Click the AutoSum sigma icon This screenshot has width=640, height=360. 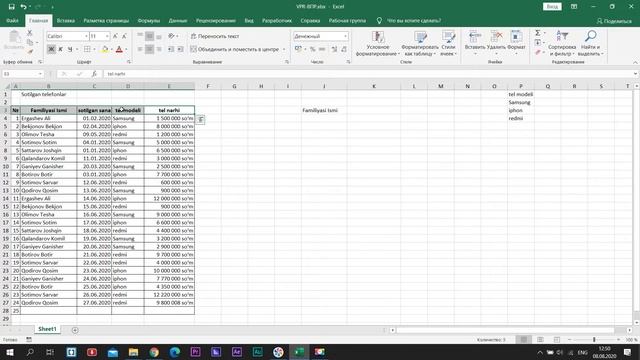click(538, 33)
